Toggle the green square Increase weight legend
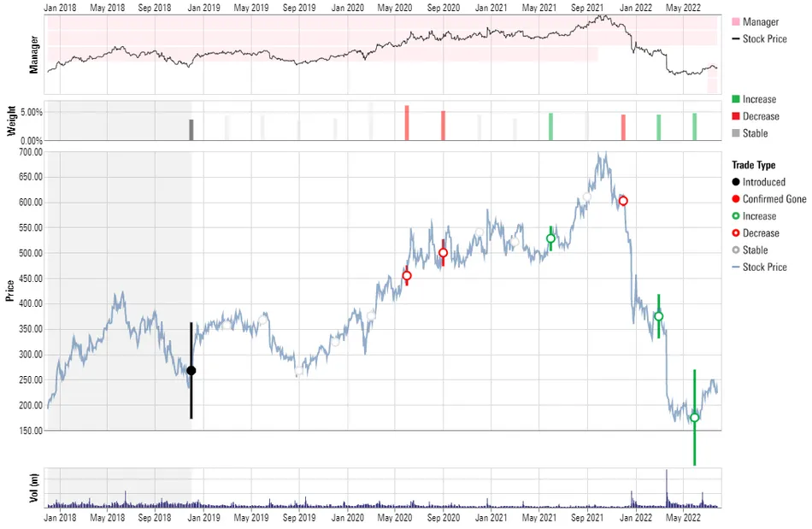The height and width of the screenshot is (529, 812). (x=736, y=99)
